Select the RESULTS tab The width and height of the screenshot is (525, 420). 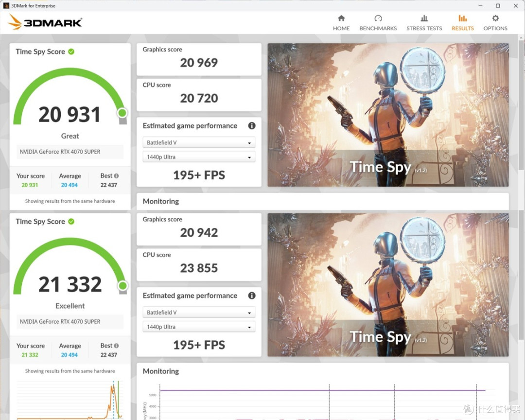(463, 23)
